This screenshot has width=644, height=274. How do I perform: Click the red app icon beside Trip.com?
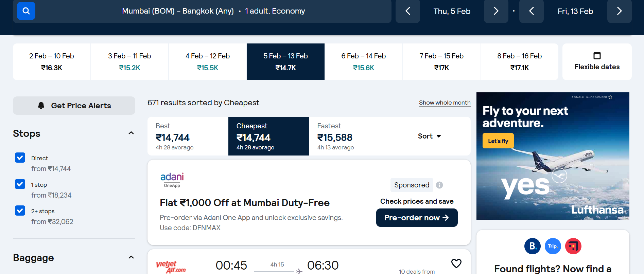pyautogui.click(x=573, y=246)
